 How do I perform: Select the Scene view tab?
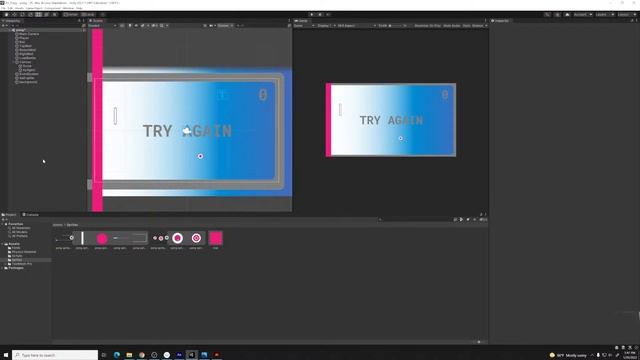click(96, 20)
